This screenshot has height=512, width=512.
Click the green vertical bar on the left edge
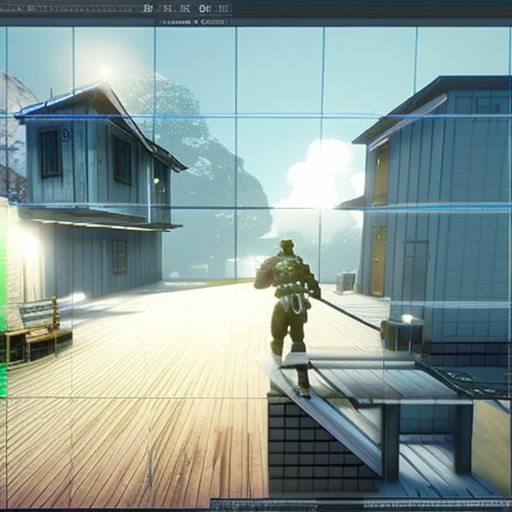pyautogui.click(x=3, y=300)
